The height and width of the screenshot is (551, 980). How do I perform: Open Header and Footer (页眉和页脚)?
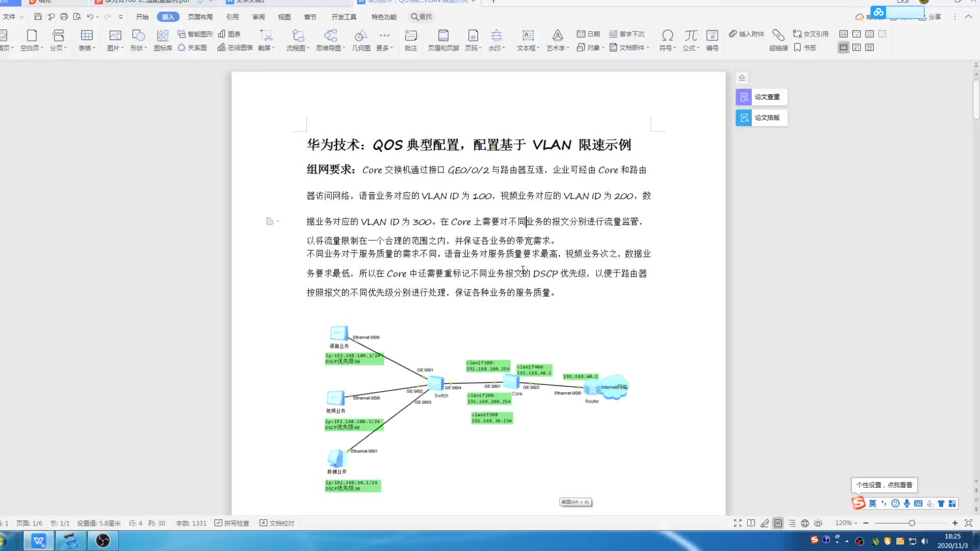coord(444,40)
